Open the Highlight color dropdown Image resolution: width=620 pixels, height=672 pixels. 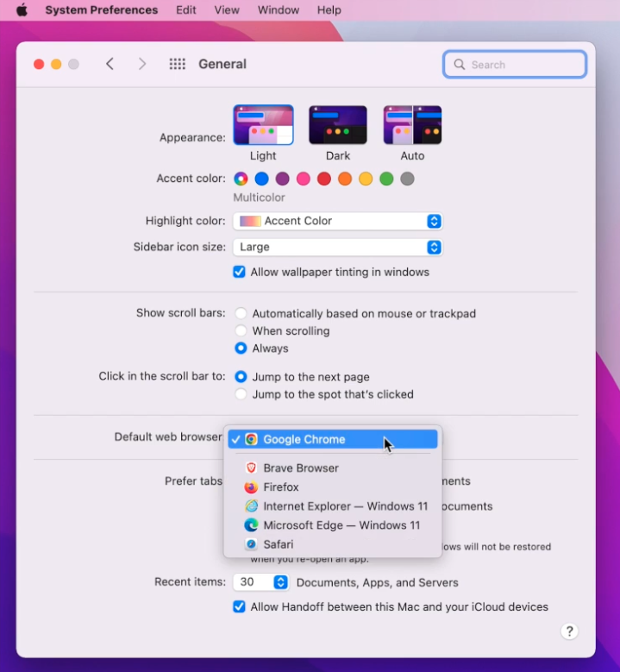[x=338, y=221]
